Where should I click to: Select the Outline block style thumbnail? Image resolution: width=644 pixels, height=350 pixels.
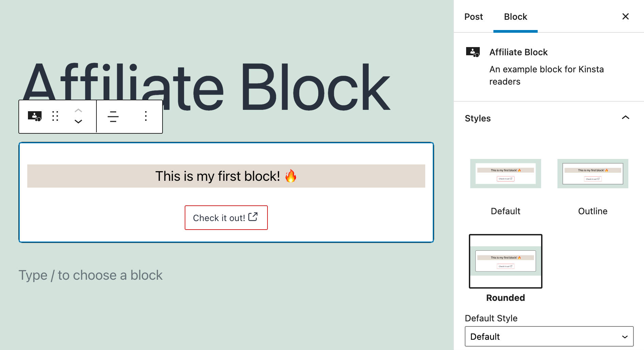pyautogui.click(x=593, y=174)
